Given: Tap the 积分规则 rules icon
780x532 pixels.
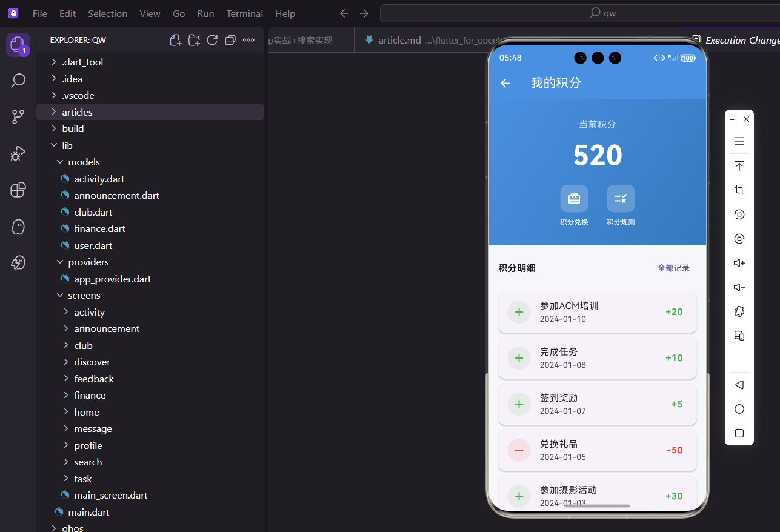Looking at the screenshot, I should pos(621,198).
